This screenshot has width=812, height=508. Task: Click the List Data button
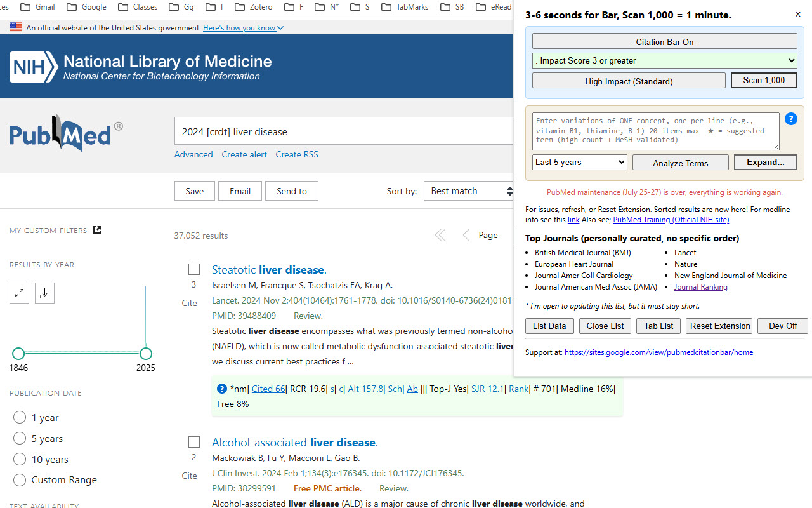point(549,326)
